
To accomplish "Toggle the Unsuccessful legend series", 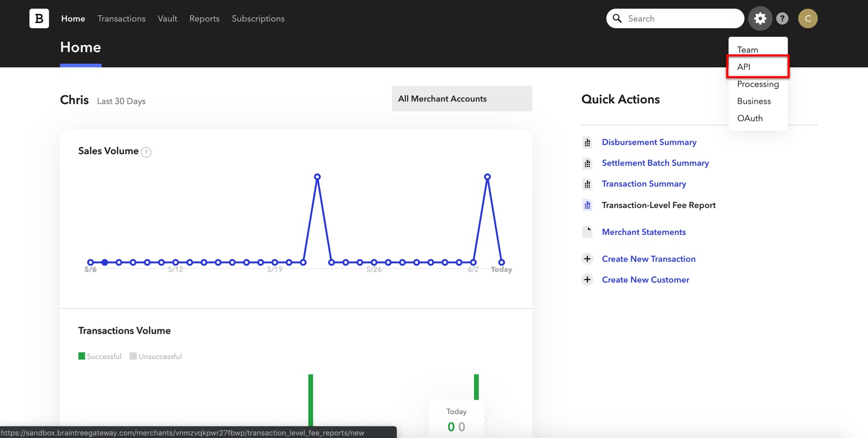I will click(x=156, y=356).
